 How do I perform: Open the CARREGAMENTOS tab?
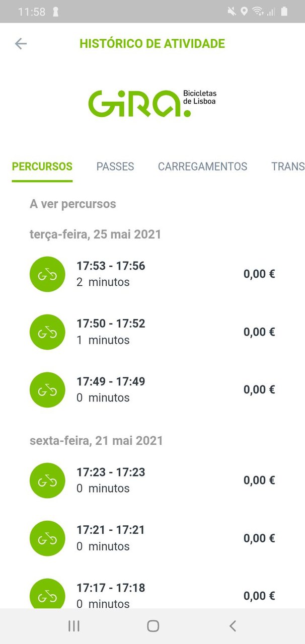pos(202,167)
